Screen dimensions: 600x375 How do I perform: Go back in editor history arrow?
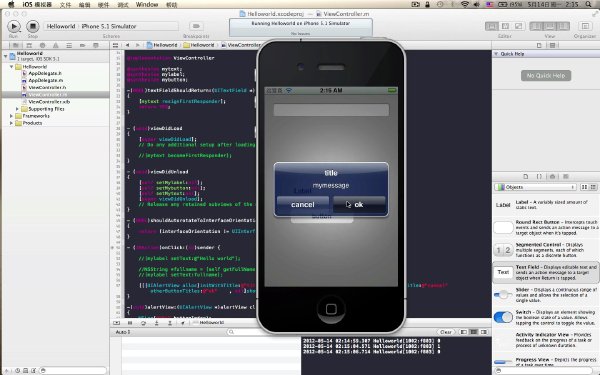[x=127, y=45]
